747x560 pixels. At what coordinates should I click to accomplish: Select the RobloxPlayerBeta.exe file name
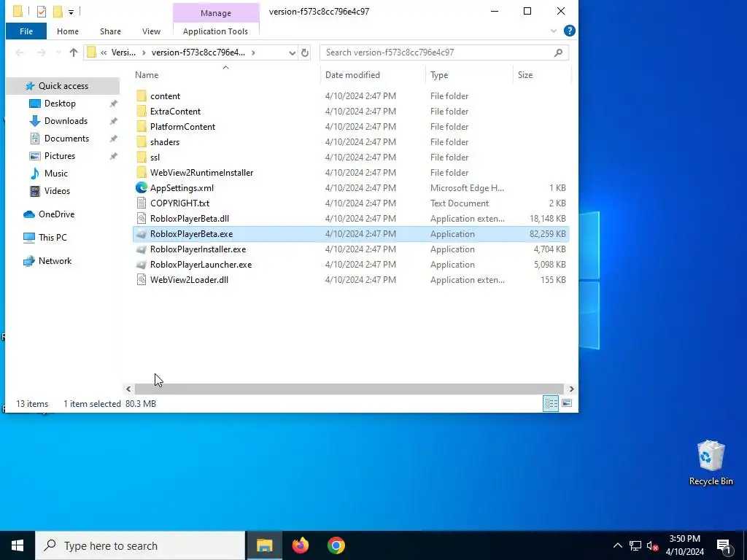pyautogui.click(x=192, y=234)
